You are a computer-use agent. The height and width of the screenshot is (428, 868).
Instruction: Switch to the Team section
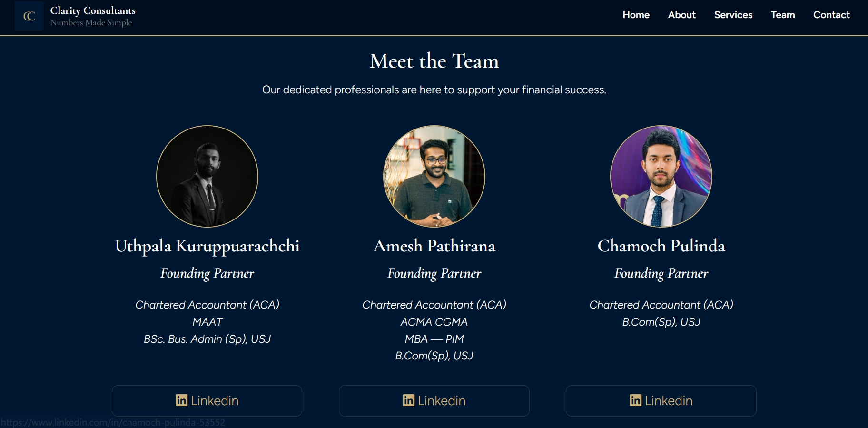coord(782,15)
